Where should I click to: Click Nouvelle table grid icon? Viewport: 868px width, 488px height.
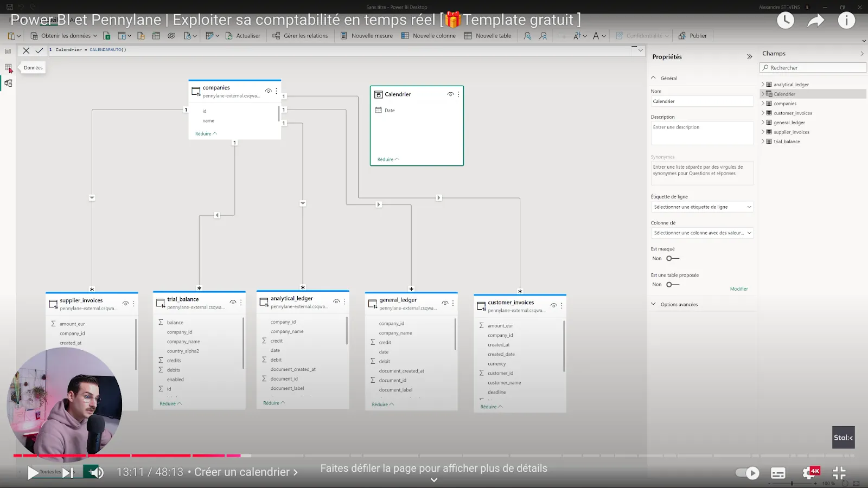(x=468, y=36)
